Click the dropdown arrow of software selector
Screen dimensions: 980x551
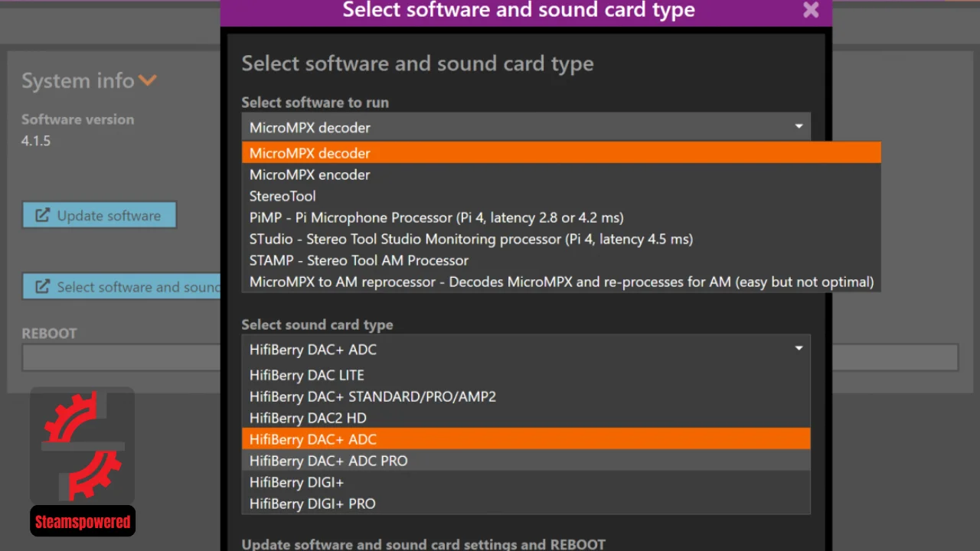[x=799, y=126]
